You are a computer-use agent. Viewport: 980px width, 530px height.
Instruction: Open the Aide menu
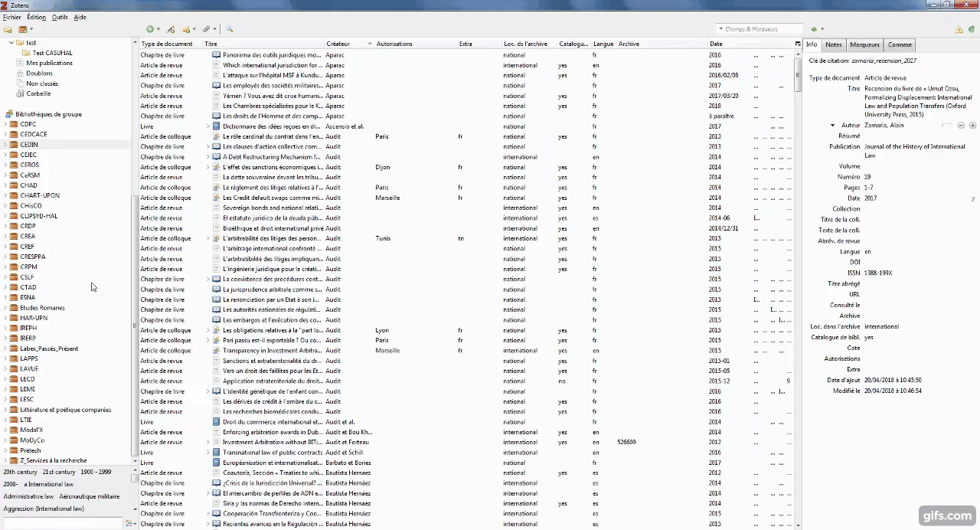80,17
